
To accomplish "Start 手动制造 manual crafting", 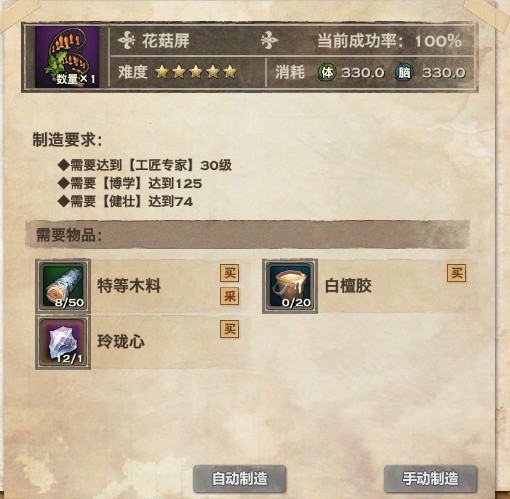I will tap(430, 479).
